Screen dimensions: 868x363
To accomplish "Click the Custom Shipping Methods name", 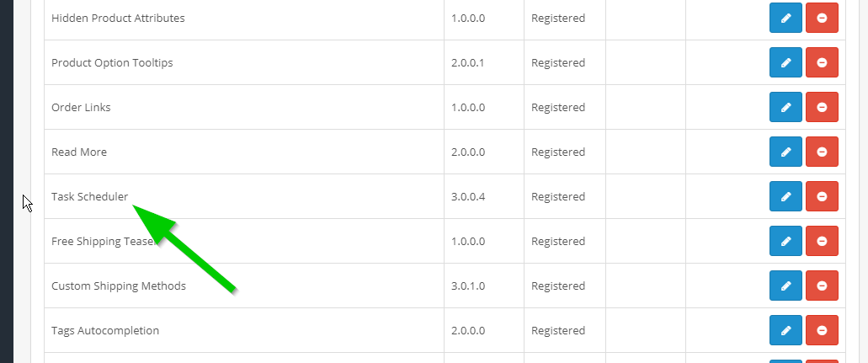I will click(x=119, y=286).
